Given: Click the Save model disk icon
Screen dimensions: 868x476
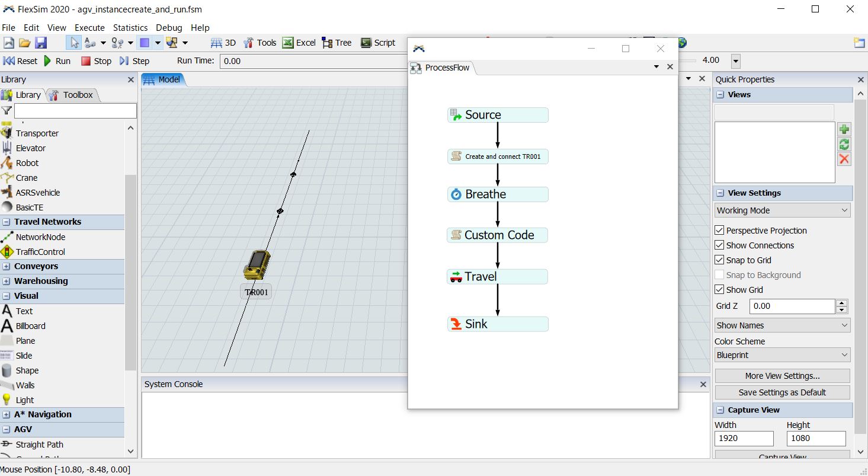Looking at the screenshot, I should click(x=40, y=43).
